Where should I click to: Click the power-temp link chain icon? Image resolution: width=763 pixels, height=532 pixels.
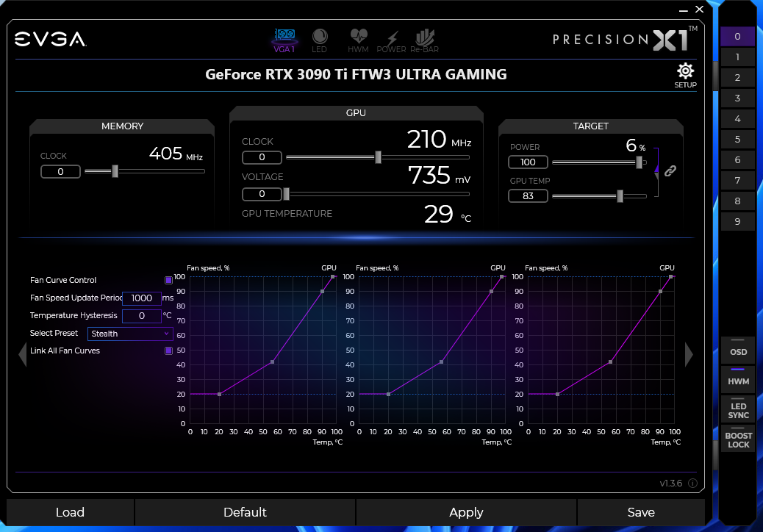[x=670, y=170]
